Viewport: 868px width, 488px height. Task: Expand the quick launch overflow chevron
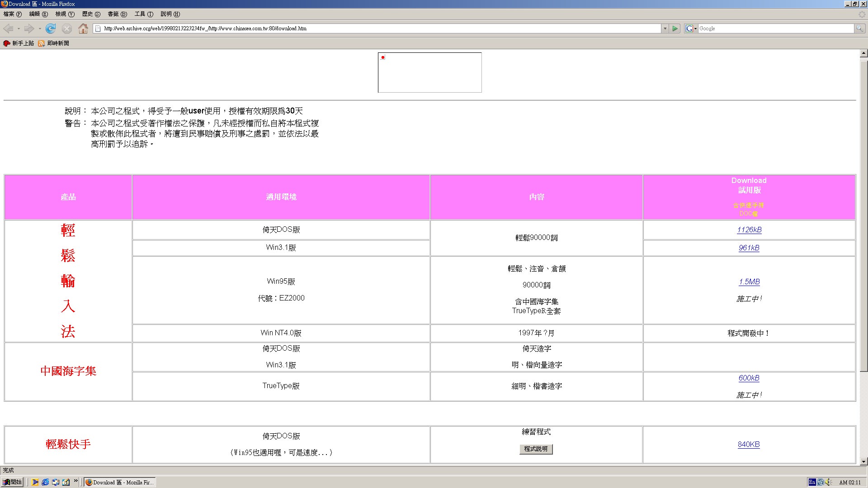pos(76,481)
